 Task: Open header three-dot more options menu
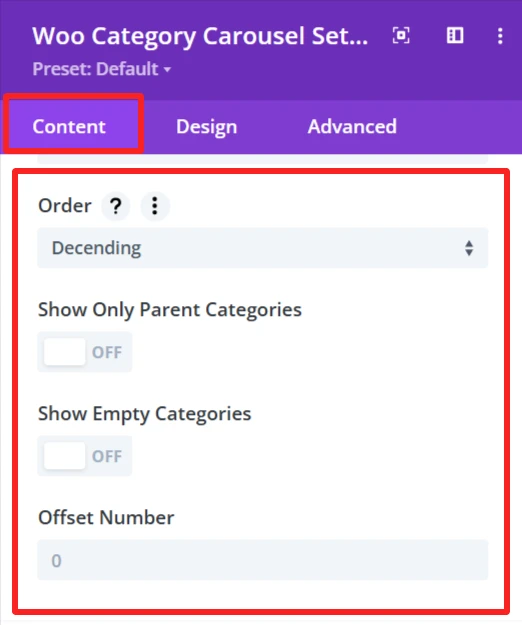[500, 36]
